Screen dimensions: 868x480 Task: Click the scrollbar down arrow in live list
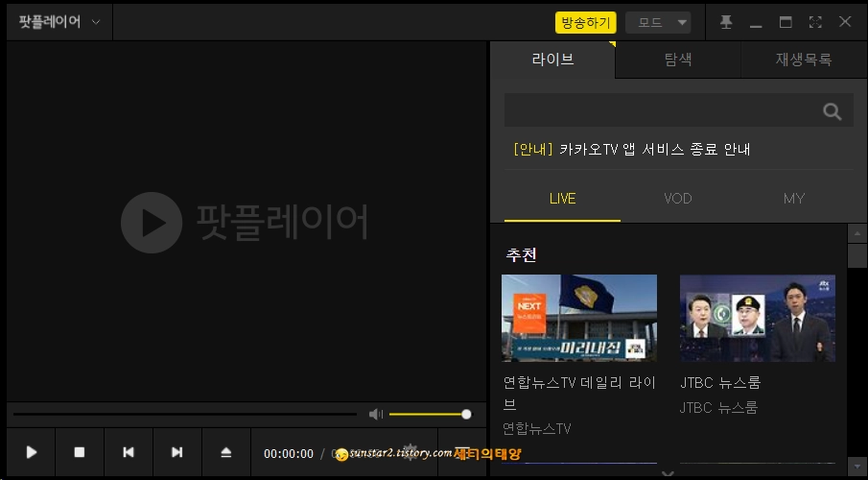pyautogui.click(x=856, y=467)
